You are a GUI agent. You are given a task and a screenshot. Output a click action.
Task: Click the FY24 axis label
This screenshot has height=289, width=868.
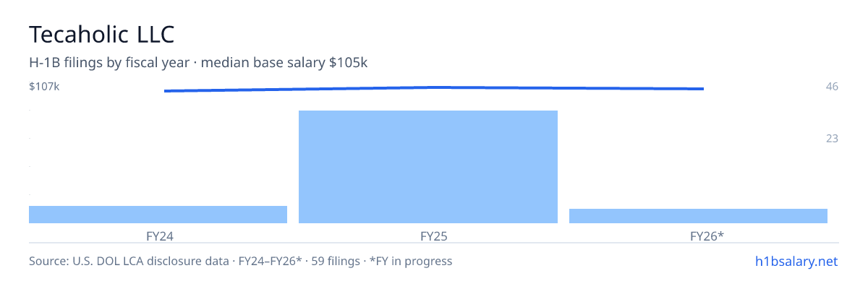pyautogui.click(x=158, y=236)
